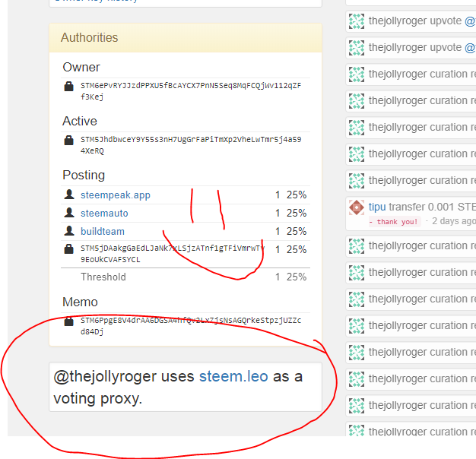Viewport: 476px width, 459px height.
Task: Click the person icon next to steemauto
Action: coord(69,213)
